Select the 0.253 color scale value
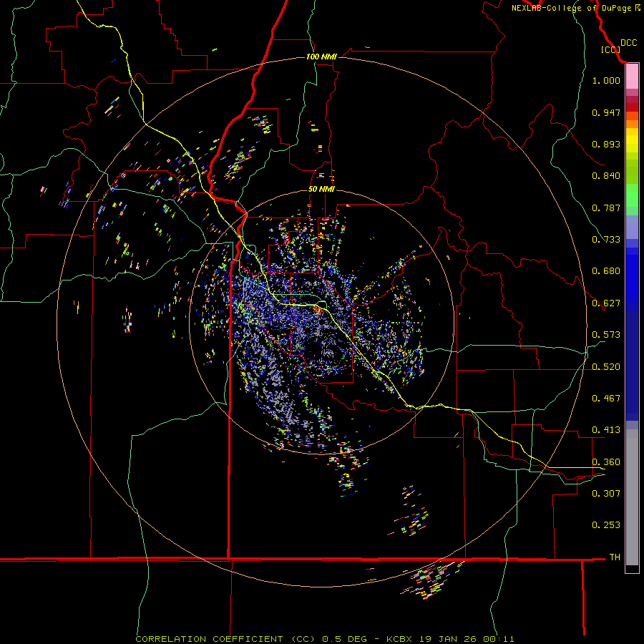The image size is (644, 644). point(606,525)
